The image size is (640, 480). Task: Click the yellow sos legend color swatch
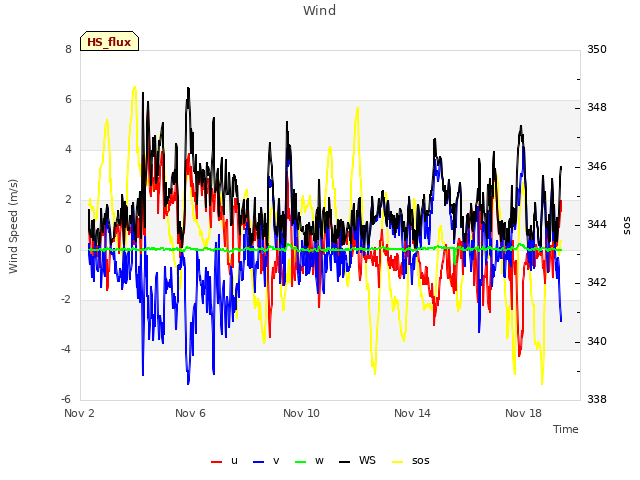point(397,462)
